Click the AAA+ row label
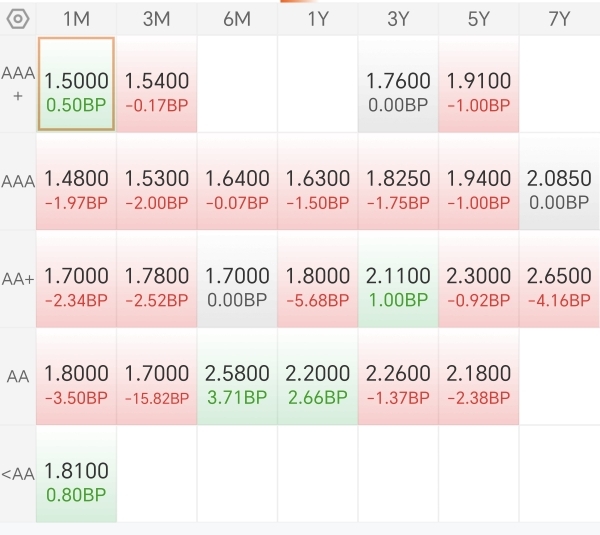 coord(18,84)
